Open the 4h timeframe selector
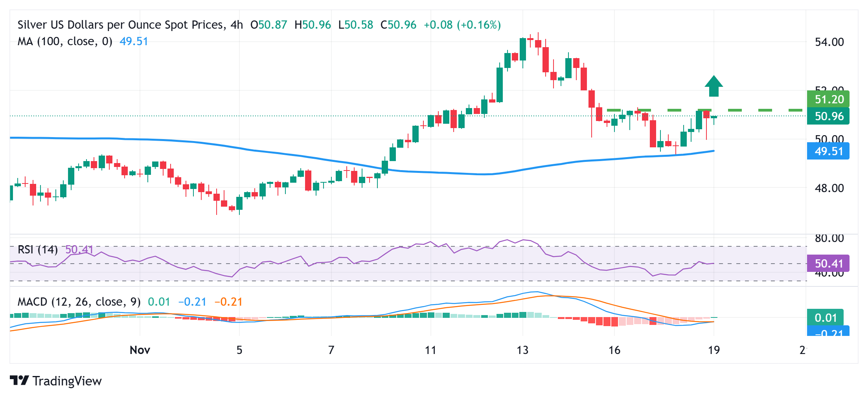This screenshot has height=398, width=868. [x=237, y=24]
